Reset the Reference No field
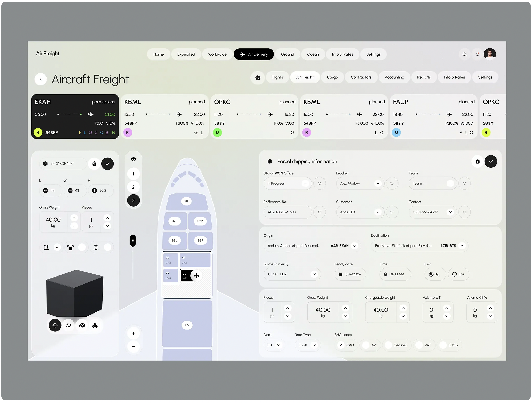 point(320,212)
